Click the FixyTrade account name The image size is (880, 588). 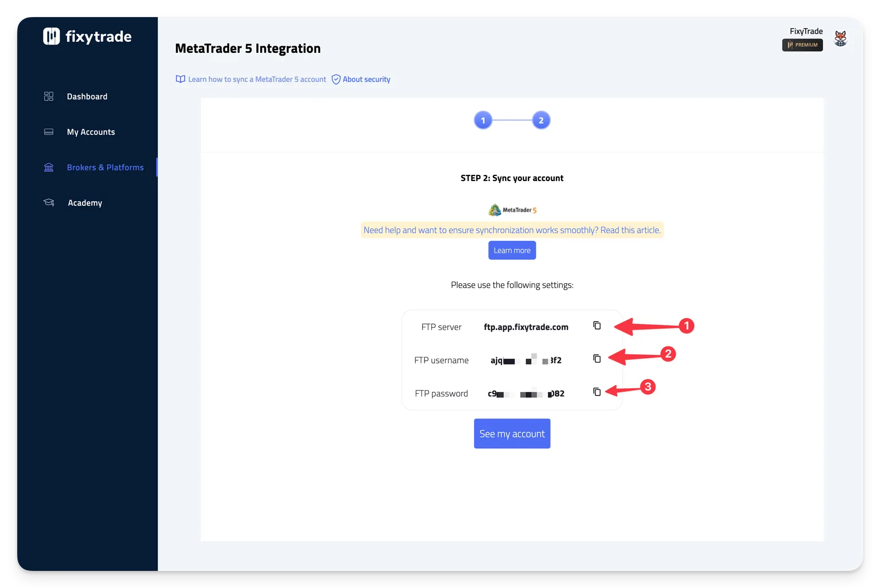pyautogui.click(x=806, y=31)
